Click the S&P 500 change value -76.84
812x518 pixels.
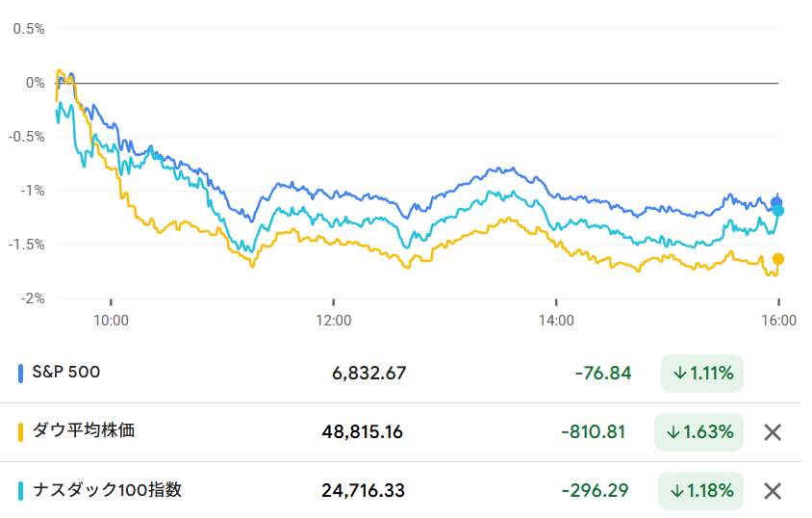pyautogui.click(x=602, y=373)
